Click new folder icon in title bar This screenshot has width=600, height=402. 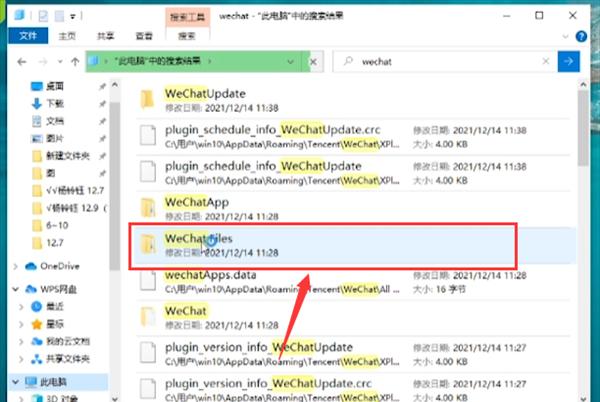59,16
